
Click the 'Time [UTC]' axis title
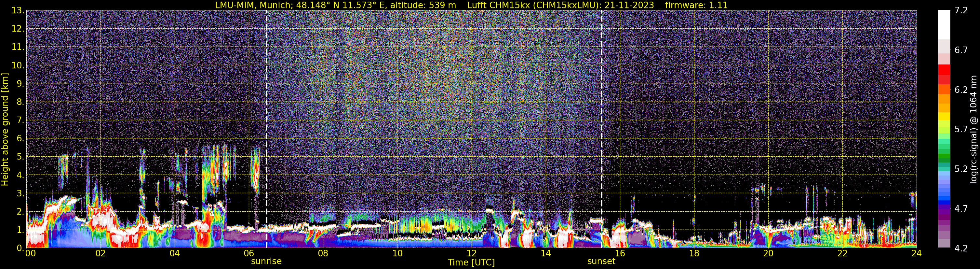471,262
